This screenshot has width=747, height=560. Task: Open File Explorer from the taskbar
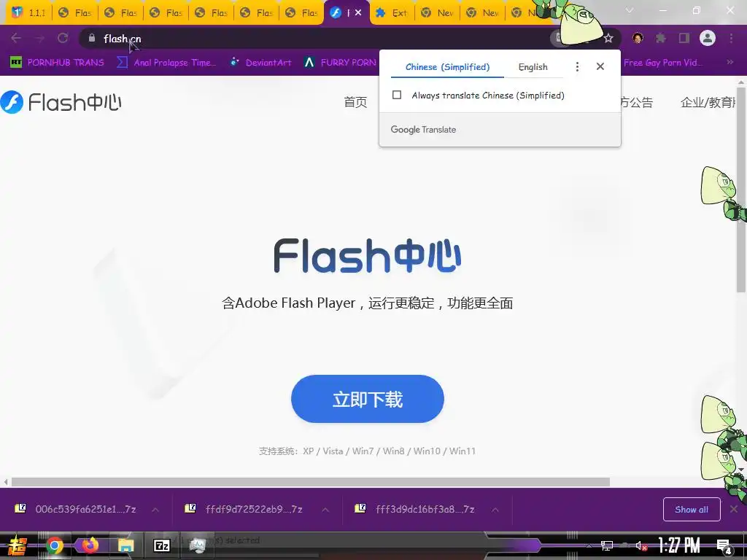click(125, 545)
